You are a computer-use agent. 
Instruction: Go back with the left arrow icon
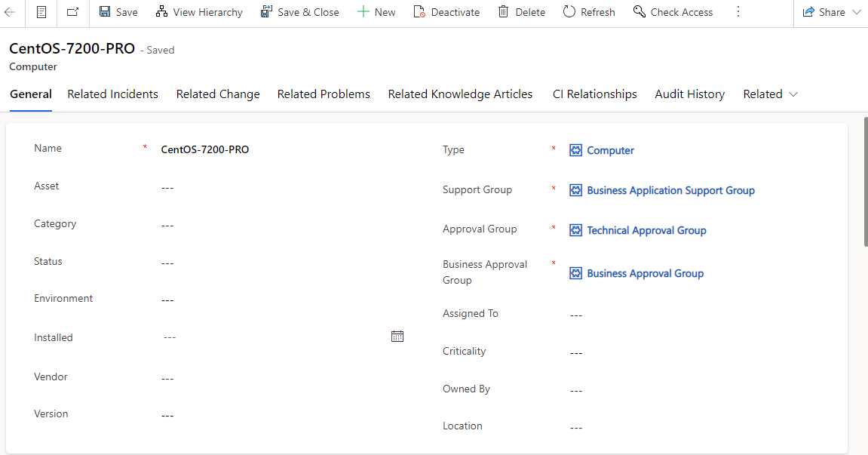pyautogui.click(x=9, y=11)
